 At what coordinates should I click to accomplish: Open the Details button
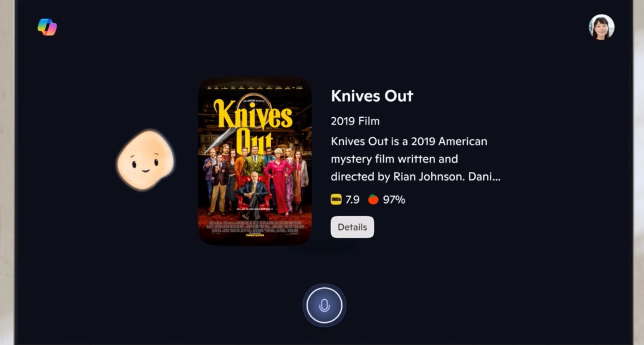coord(352,227)
